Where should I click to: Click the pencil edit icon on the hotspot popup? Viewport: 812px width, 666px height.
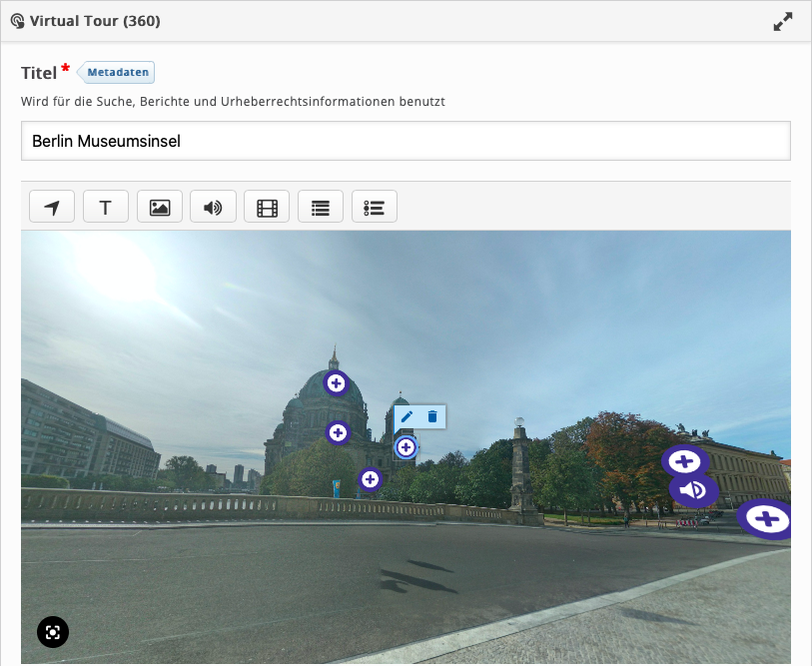pos(406,416)
